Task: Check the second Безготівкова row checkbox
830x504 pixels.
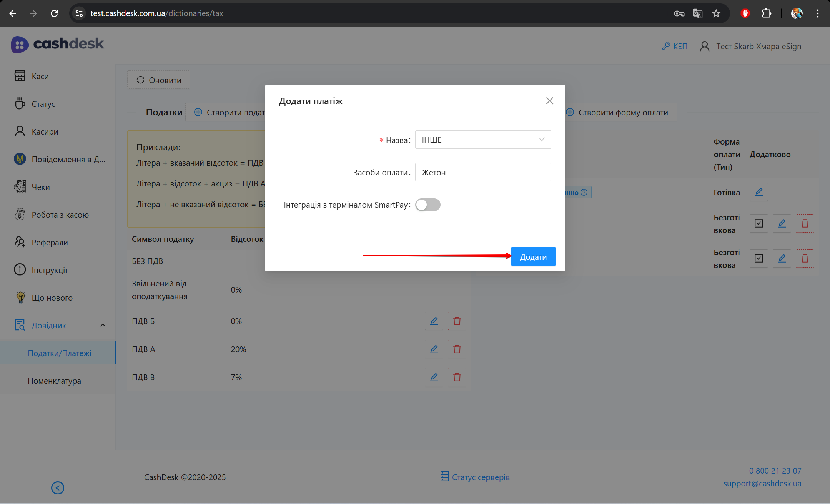Action: pos(758,258)
